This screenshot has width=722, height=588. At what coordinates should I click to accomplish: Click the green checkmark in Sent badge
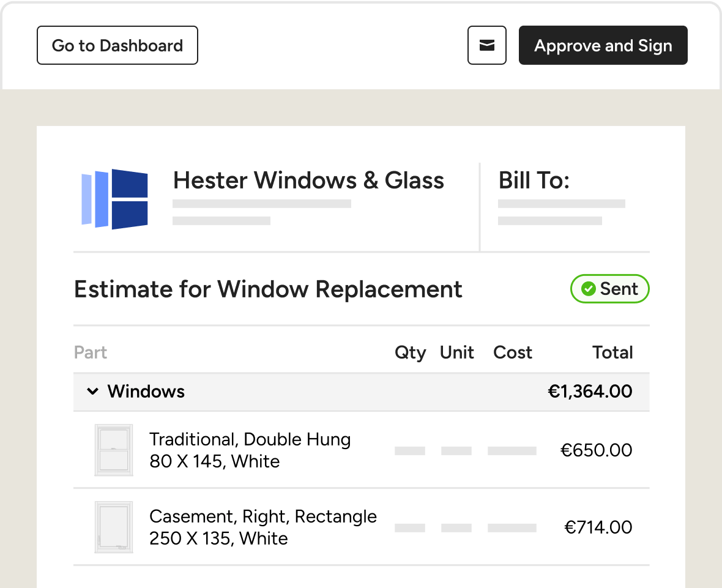(x=588, y=289)
